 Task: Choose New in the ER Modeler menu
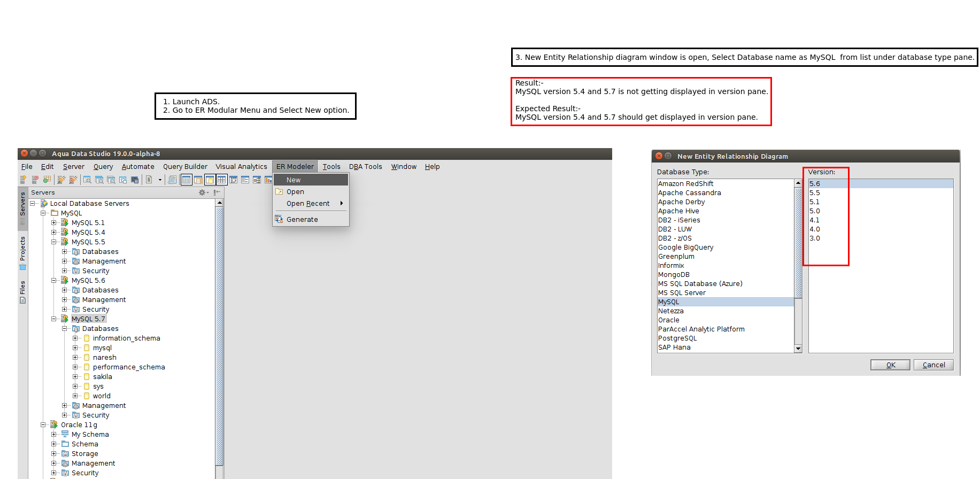(311, 180)
